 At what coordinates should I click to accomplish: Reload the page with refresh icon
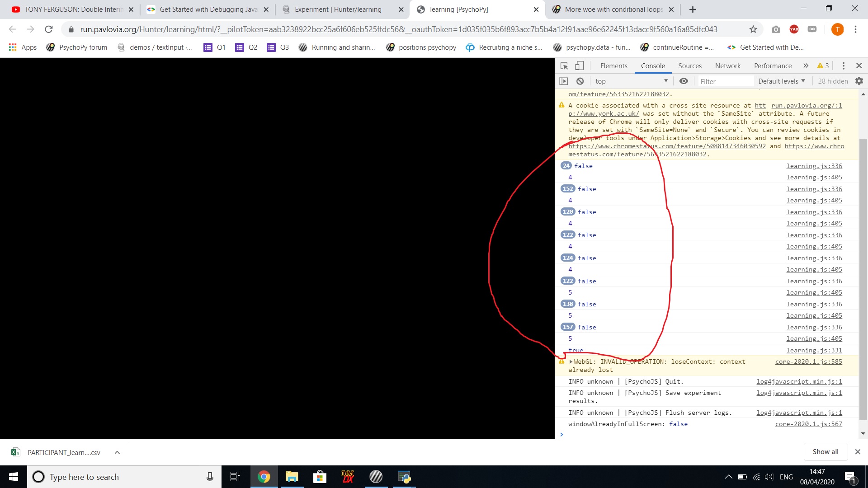point(49,29)
